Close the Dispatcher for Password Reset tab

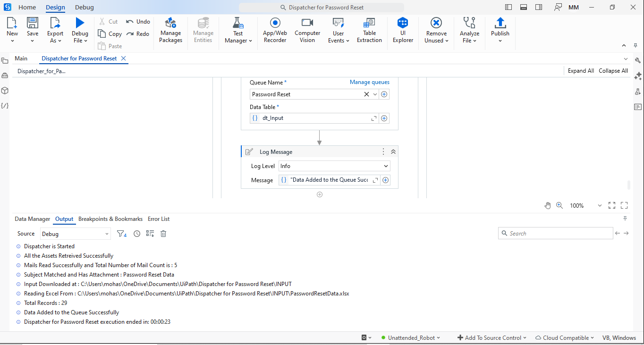point(123,59)
